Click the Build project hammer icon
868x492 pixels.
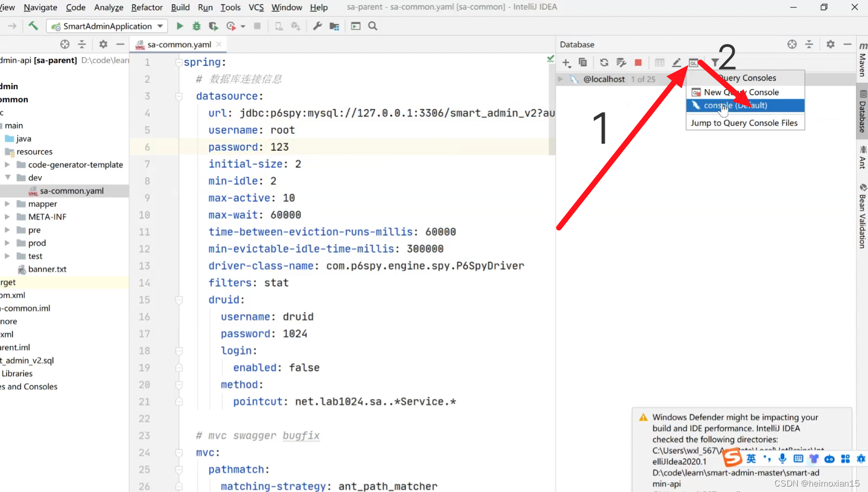(33, 26)
